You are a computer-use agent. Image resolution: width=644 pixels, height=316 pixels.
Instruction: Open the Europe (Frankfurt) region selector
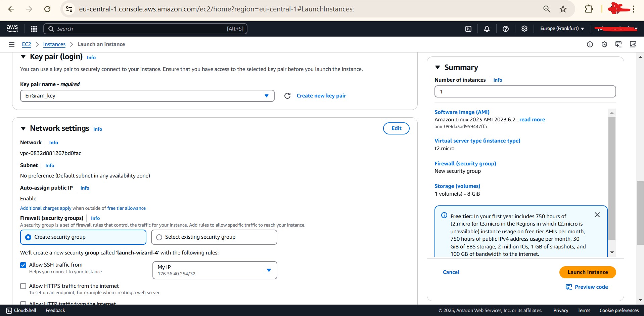(562, 29)
